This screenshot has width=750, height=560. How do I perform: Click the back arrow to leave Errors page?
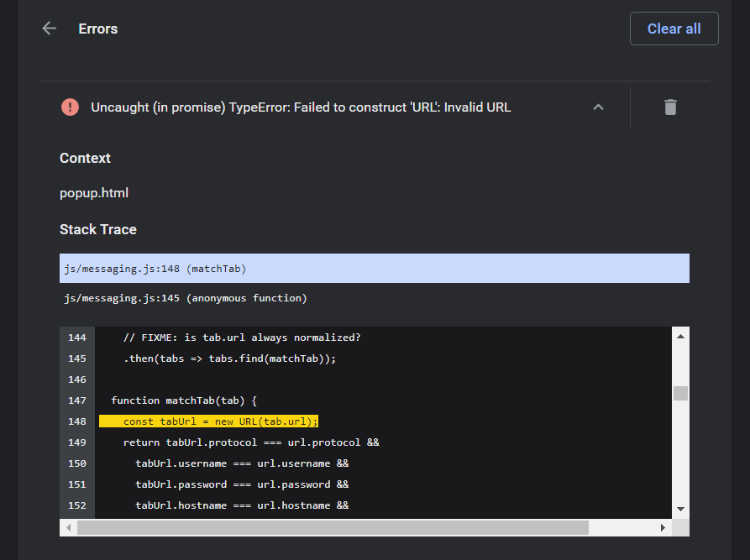coord(49,28)
